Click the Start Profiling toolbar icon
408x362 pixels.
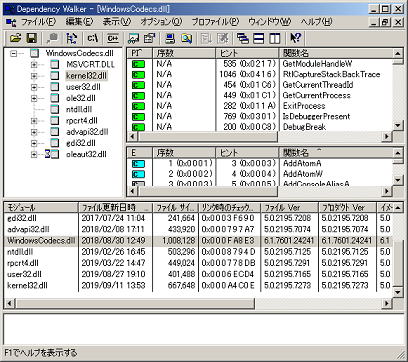click(x=207, y=38)
